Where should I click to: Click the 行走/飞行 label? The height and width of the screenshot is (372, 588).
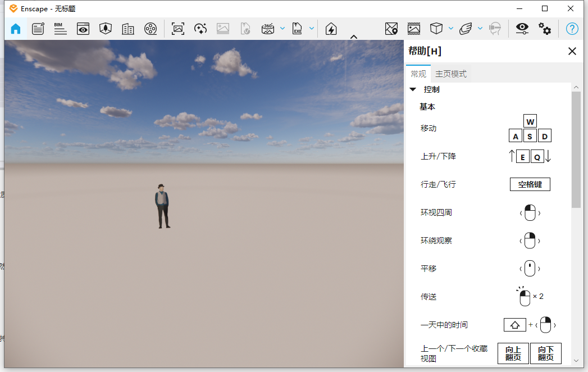click(x=438, y=184)
